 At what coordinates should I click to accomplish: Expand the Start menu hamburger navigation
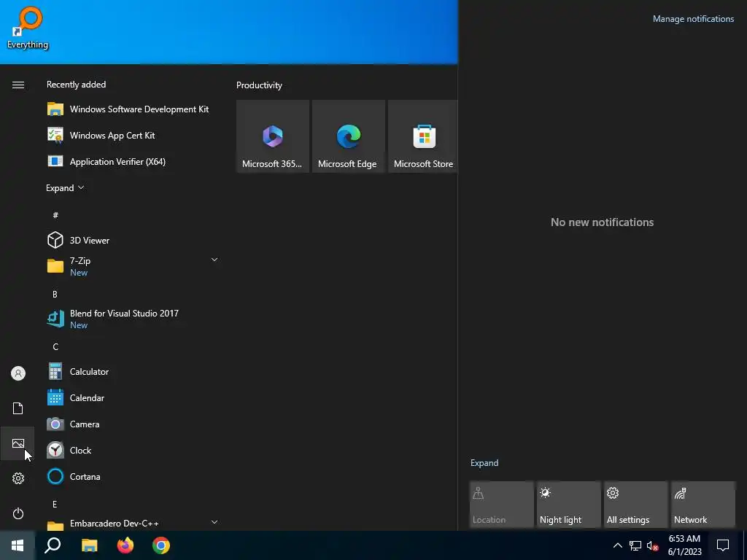click(18, 85)
